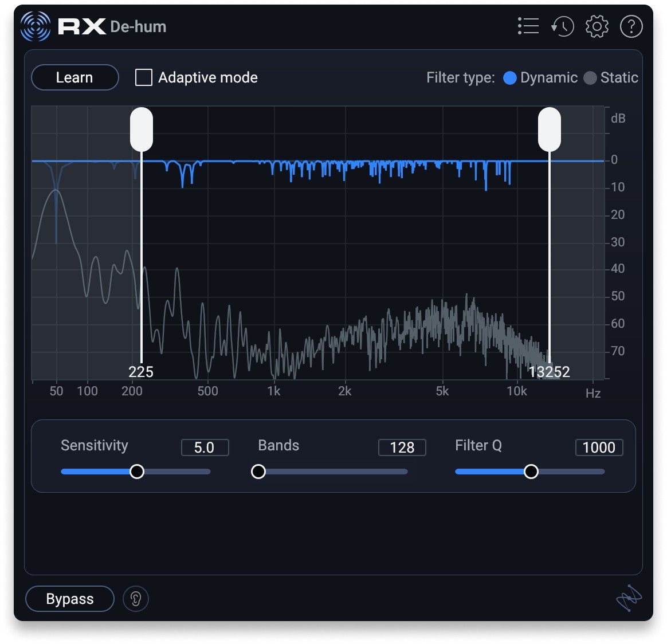Click the Bands slider knob

[258, 472]
